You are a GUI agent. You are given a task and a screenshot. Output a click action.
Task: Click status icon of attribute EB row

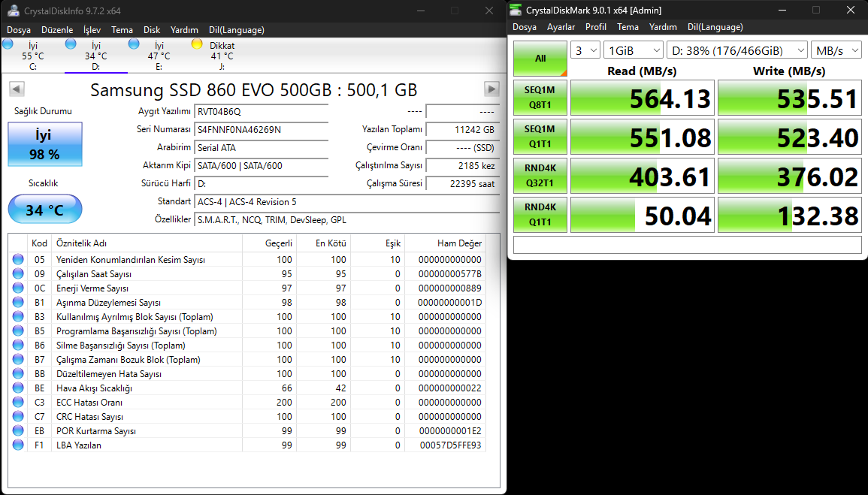point(18,431)
